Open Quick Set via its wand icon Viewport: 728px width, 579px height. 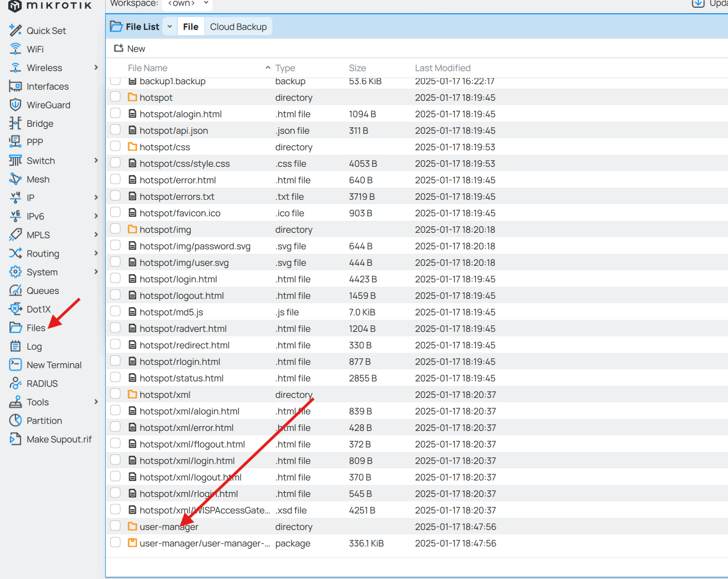click(15, 30)
